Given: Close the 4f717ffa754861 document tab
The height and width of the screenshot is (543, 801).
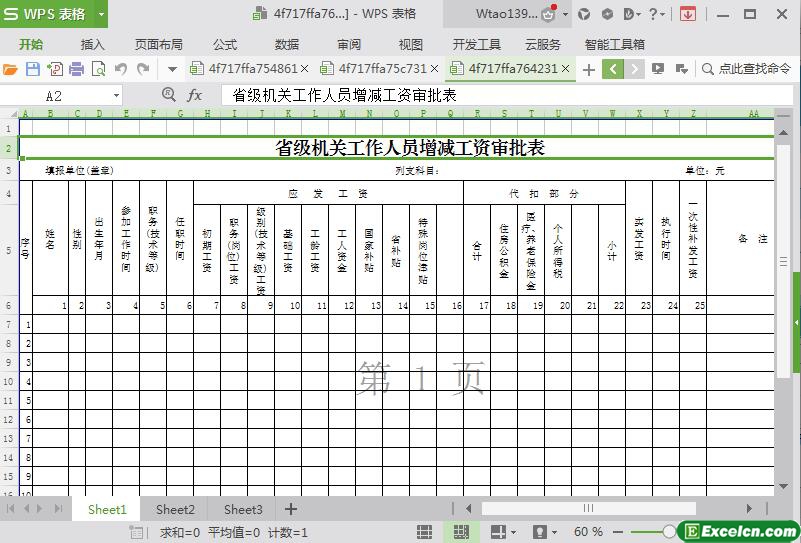Looking at the screenshot, I should [x=304, y=68].
